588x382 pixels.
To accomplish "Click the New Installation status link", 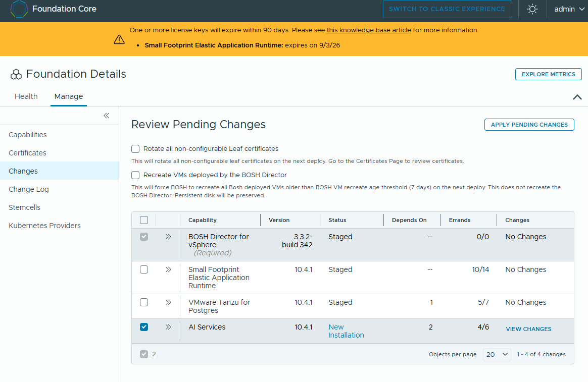I will coord(346,331).
